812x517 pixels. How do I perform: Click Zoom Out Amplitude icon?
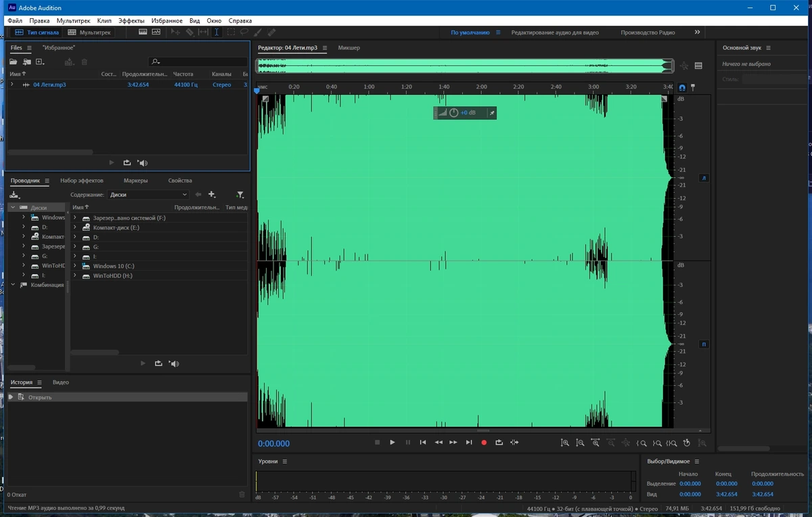tap(580, 443)
